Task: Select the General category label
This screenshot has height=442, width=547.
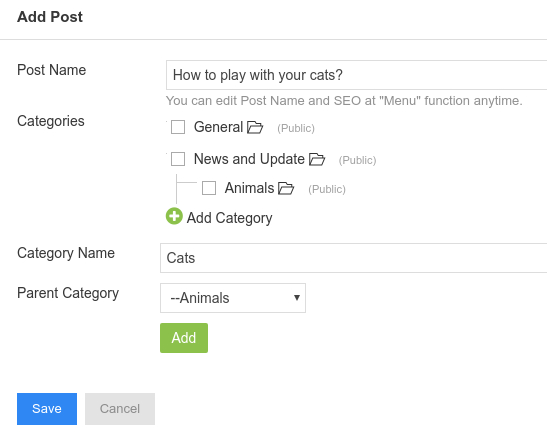Action: click(218, 127)
